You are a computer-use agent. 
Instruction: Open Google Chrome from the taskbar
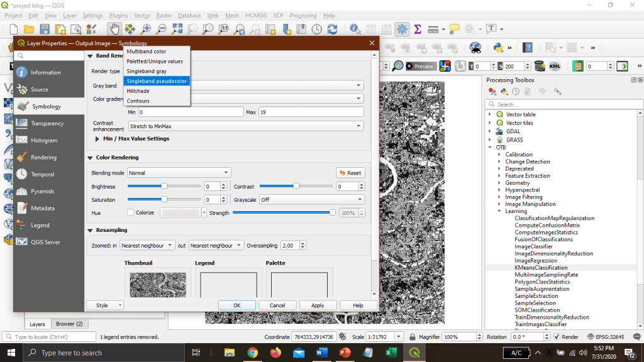pos(252,353)
